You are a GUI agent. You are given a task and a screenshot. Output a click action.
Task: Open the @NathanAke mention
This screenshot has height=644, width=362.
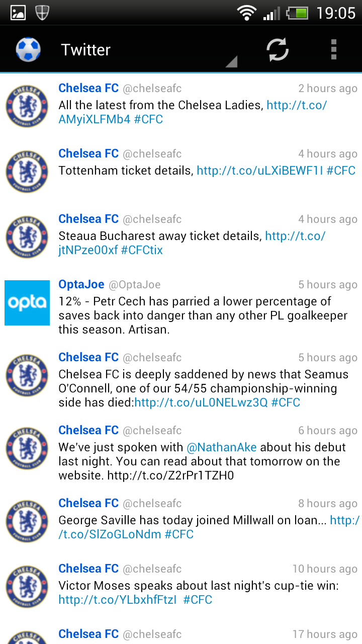tap(222, 447)
